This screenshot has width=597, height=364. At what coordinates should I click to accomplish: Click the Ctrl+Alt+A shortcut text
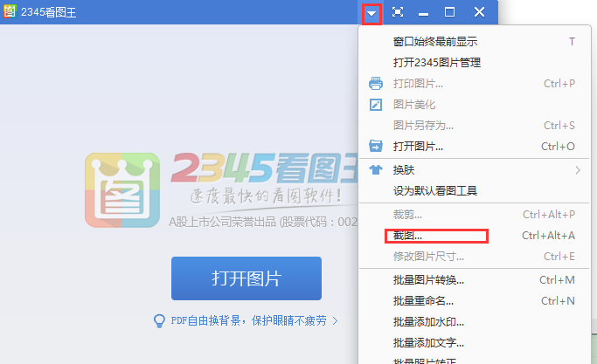tap(548, 236)
